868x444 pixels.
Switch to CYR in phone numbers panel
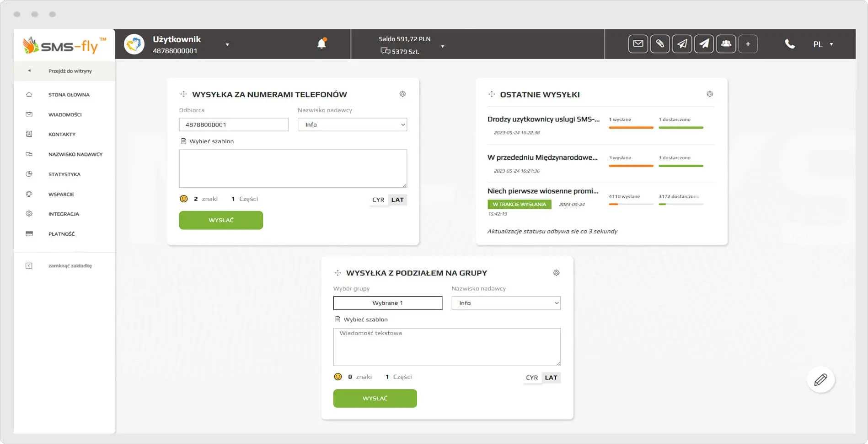click(378, 200)
